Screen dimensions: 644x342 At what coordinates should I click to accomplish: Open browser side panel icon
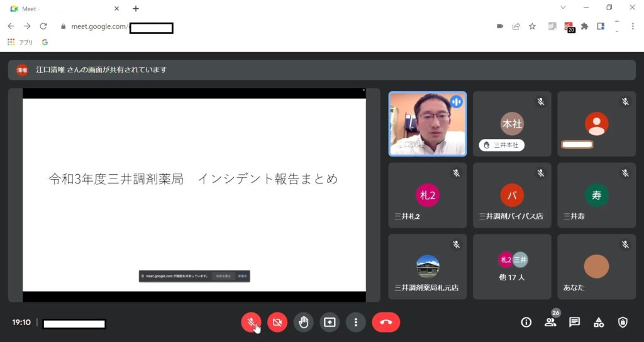tap(601, 26)
